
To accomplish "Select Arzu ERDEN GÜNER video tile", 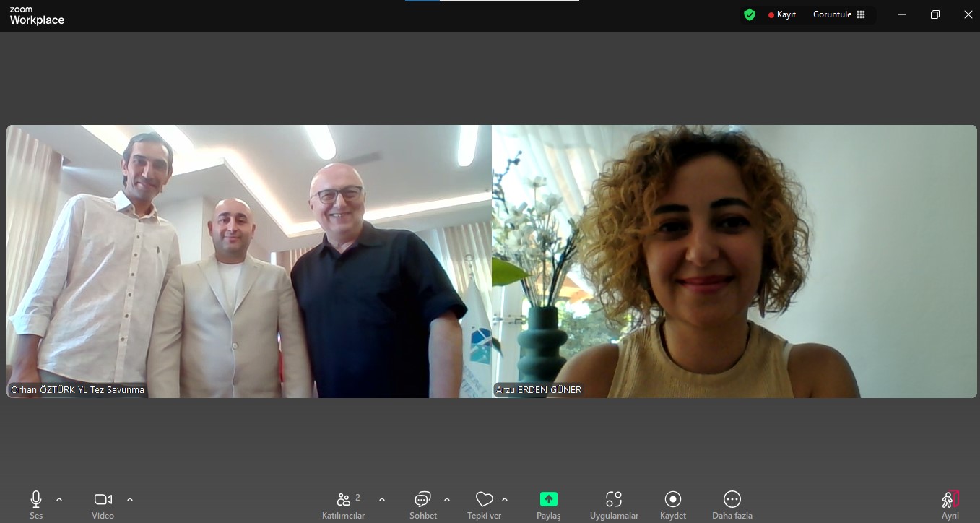I will tap(734, 261).
